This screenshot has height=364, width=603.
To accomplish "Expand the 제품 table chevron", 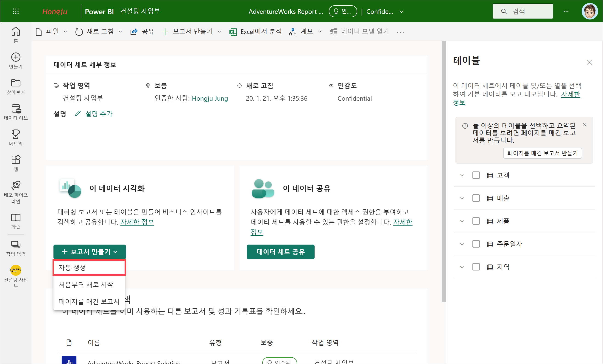I will coord(462,221).
